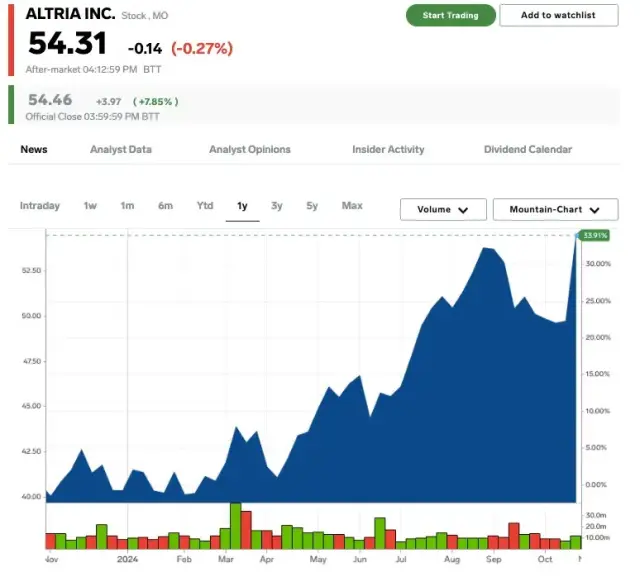Click the Start Trading button
The image size is (640, 577).
(450, 15)
